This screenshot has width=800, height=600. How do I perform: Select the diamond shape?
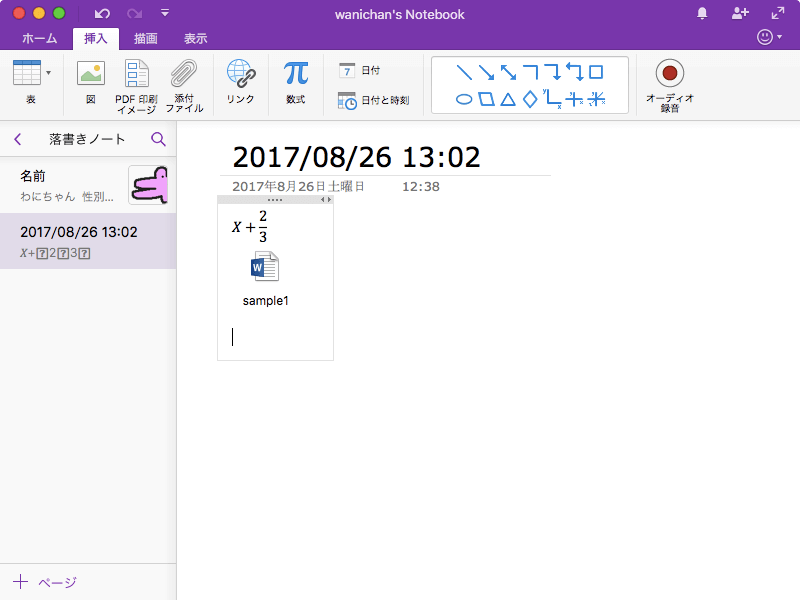coord(530,99)
